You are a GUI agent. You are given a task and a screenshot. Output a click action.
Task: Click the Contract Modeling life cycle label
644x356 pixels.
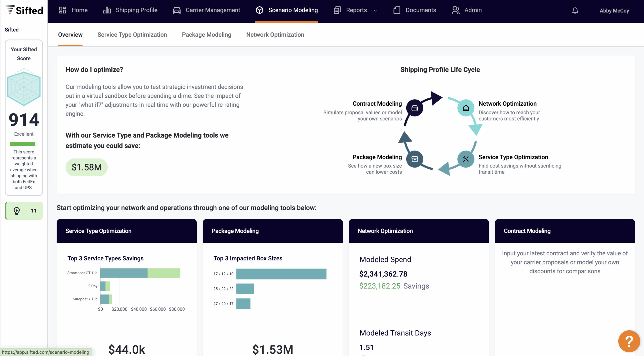[377, 104]
